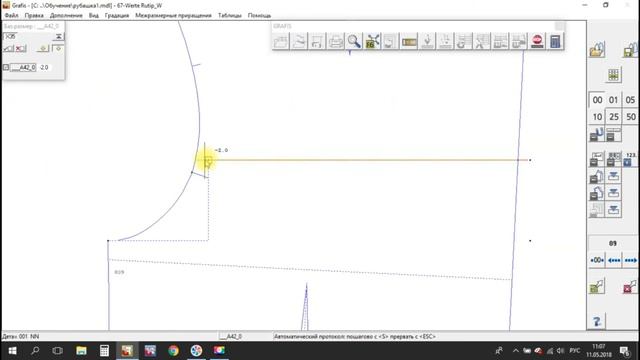Viewport: 640px width, 360px height.
Task: Click the open folder icon in right panel
Action: click(597, 50)
